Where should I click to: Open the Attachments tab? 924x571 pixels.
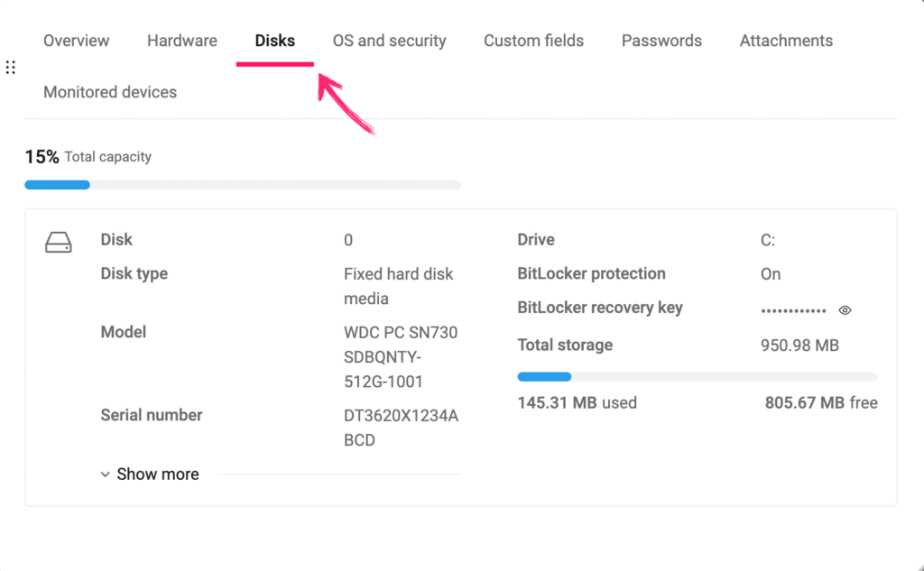[786, 41]
